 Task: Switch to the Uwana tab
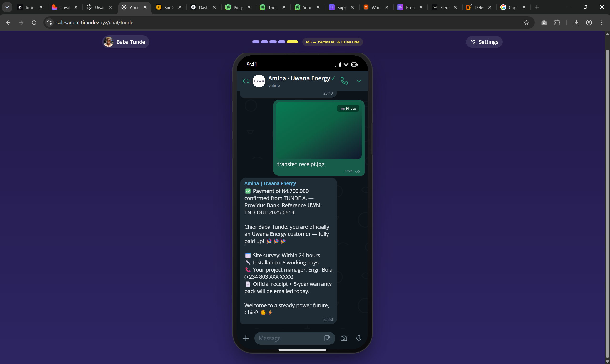point(99,7)
